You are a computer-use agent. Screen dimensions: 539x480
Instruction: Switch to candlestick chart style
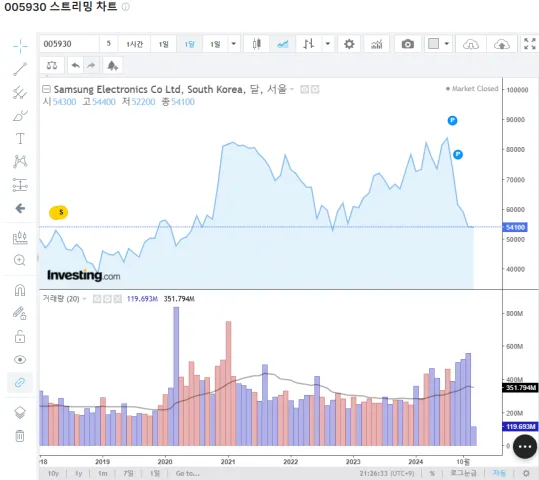pyautogui.click(x=256, y=44)
